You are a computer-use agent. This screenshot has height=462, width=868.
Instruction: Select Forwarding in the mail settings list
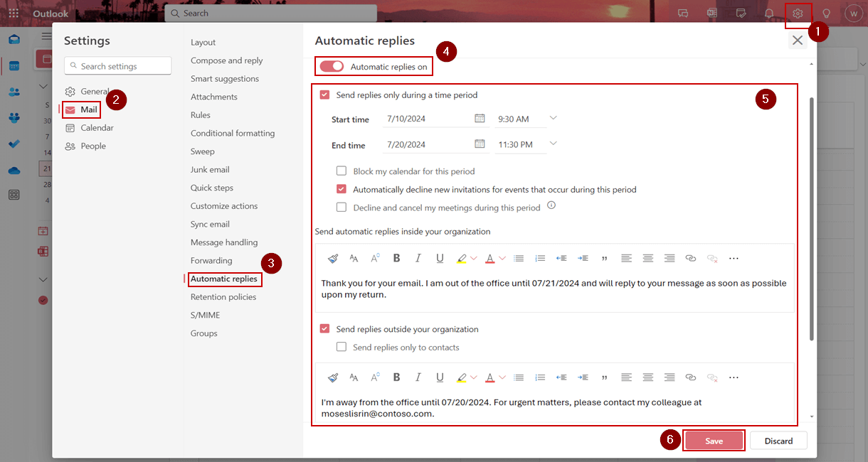pos(211,261)
